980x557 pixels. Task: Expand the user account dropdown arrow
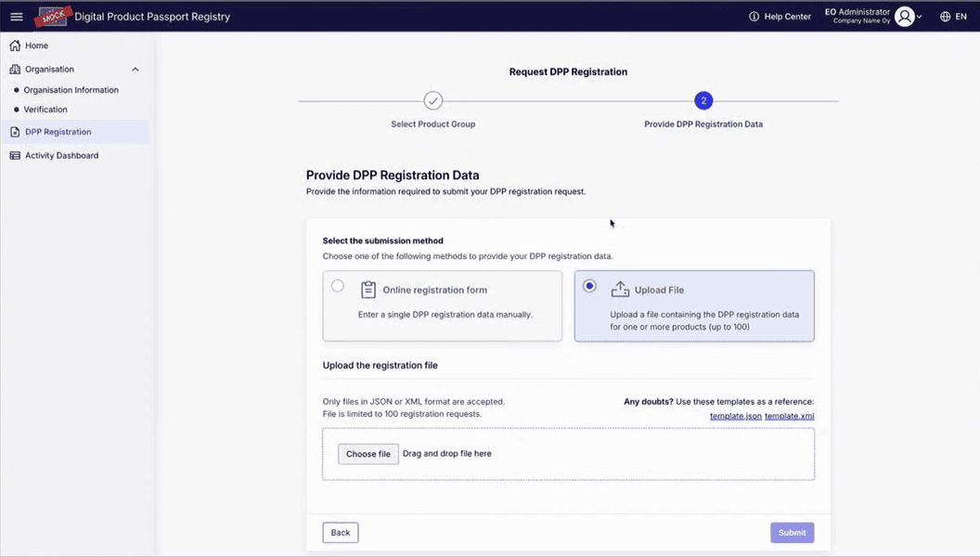tap(920, 17)
